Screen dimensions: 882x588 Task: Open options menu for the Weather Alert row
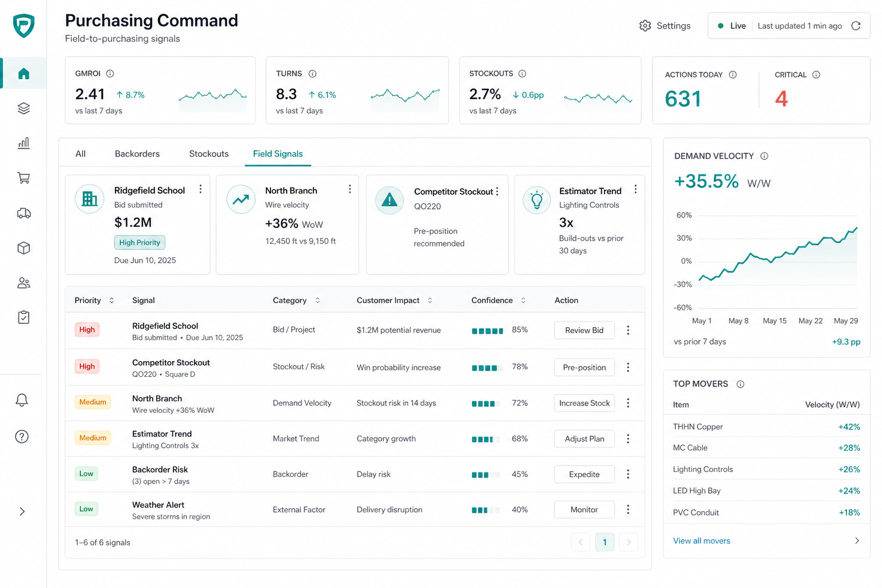(x=628, y=509)
